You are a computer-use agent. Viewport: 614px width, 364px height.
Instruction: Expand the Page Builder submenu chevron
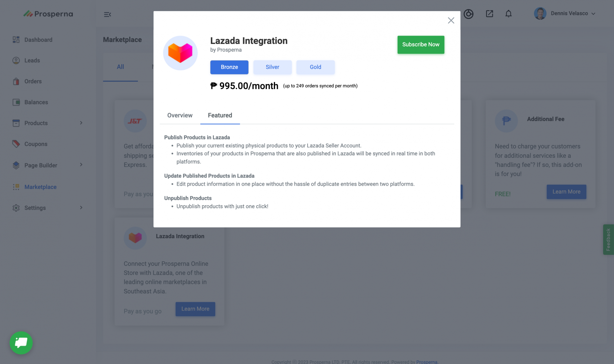(x=81, y=165)
